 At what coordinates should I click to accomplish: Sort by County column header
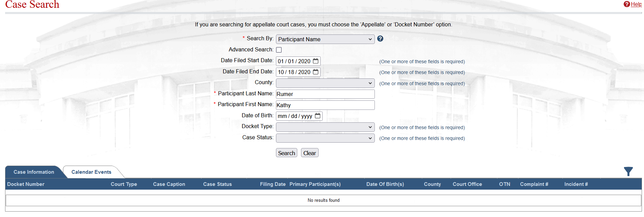point(432,184)
